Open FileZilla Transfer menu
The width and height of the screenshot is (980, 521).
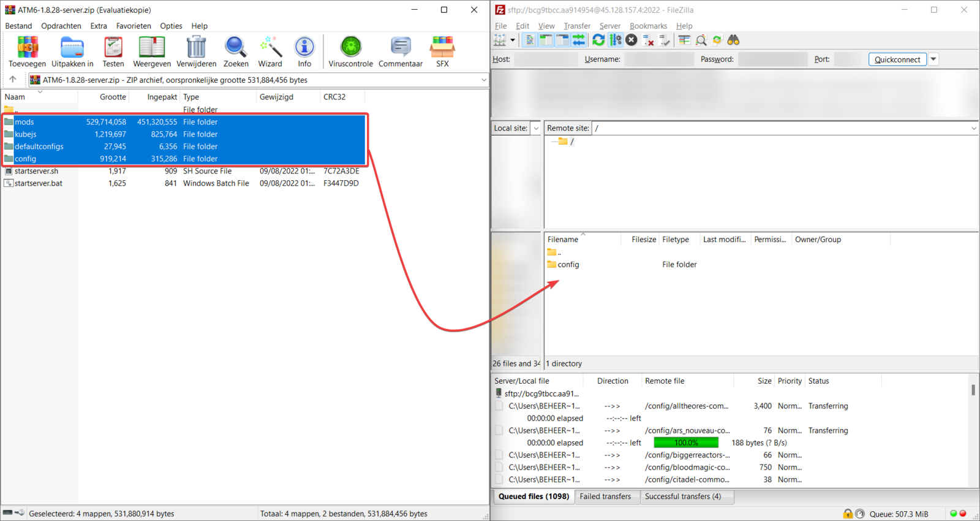click(x=577, y=26)
